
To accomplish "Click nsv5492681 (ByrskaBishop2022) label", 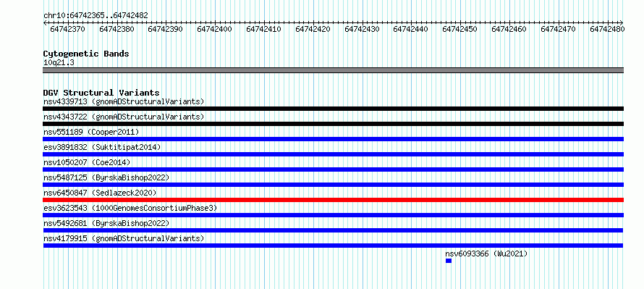I will [x=106, y=223].
